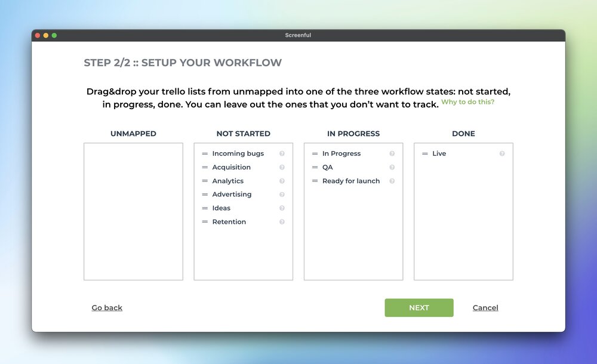Open help icon for Retention

(282, 221)
